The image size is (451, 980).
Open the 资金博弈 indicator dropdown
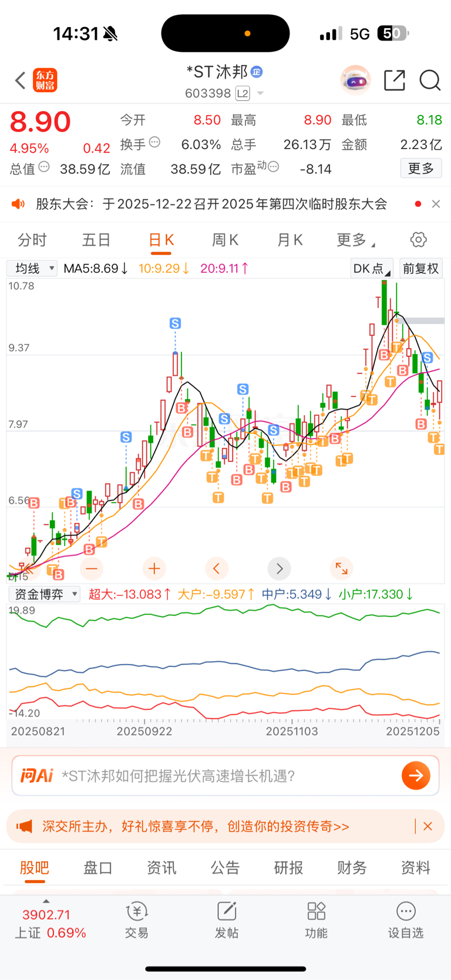pyautogui.click(x=44, y=594)
